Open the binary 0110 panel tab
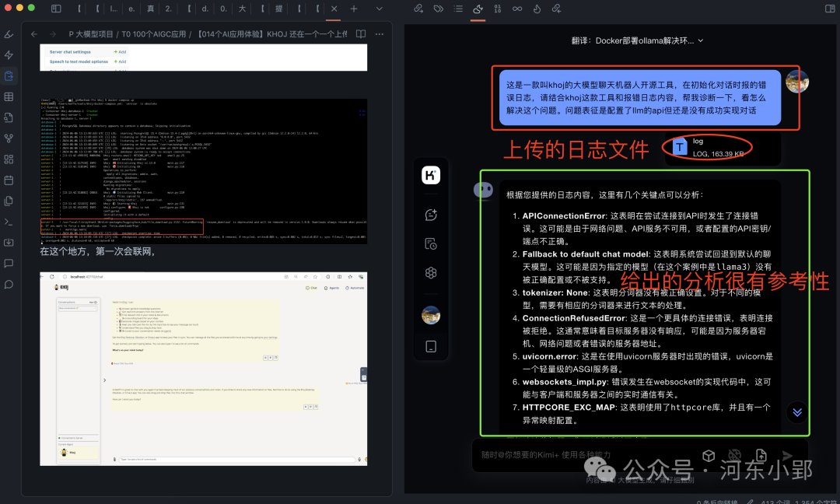Screen dimensions: 840x504 pyautogui.click(x=498, y=9)
